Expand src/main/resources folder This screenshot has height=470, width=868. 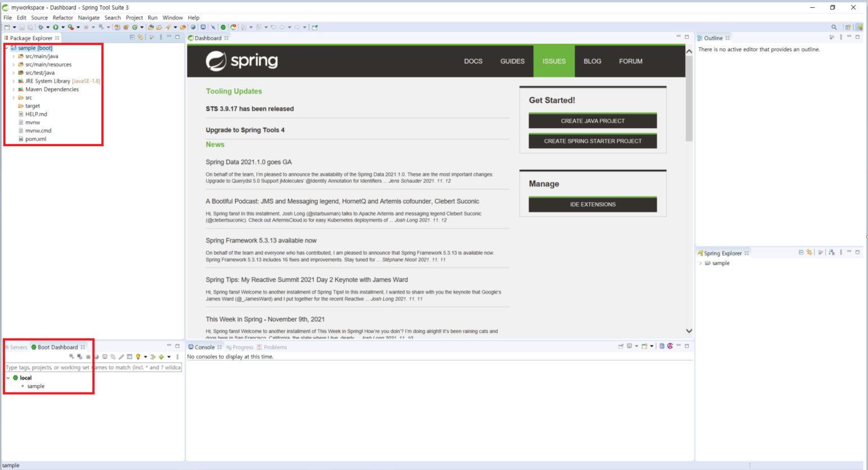[14, 65]
